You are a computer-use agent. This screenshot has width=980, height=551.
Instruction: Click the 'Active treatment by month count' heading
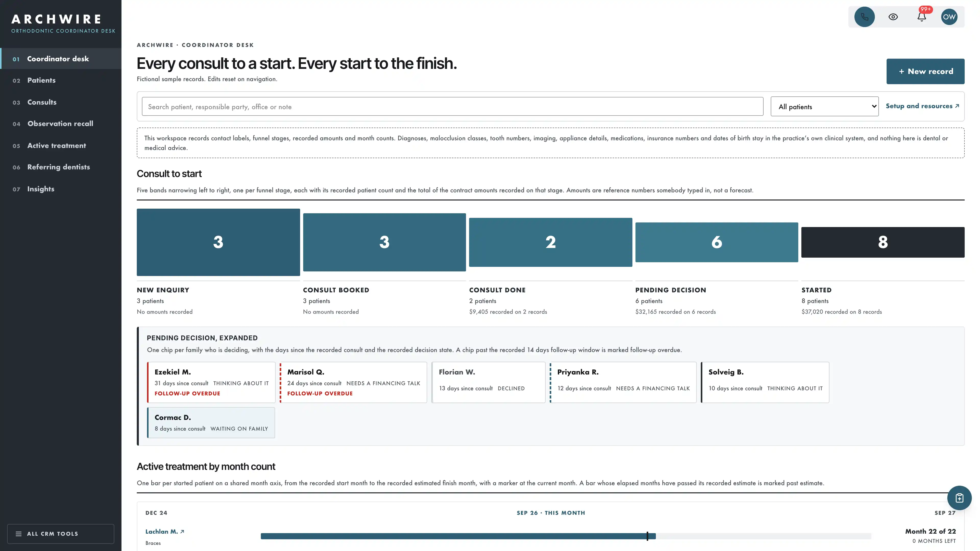click(x=206, y=467)
